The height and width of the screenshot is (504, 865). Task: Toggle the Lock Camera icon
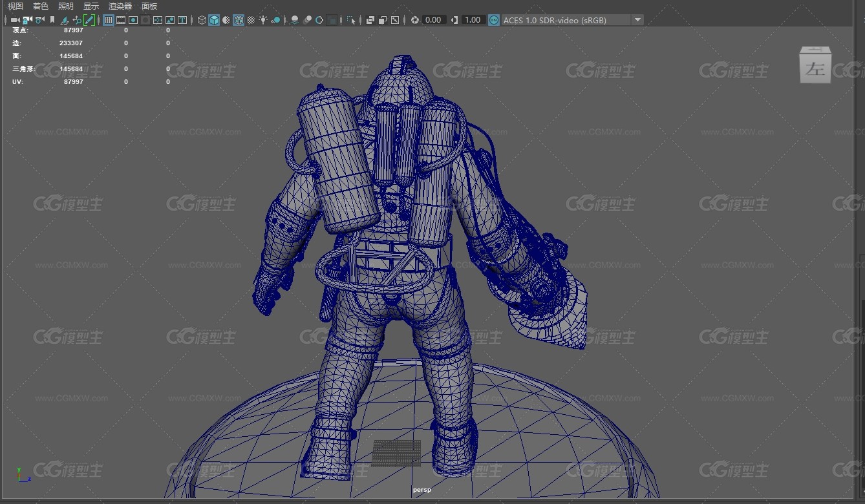coord(27,20)
